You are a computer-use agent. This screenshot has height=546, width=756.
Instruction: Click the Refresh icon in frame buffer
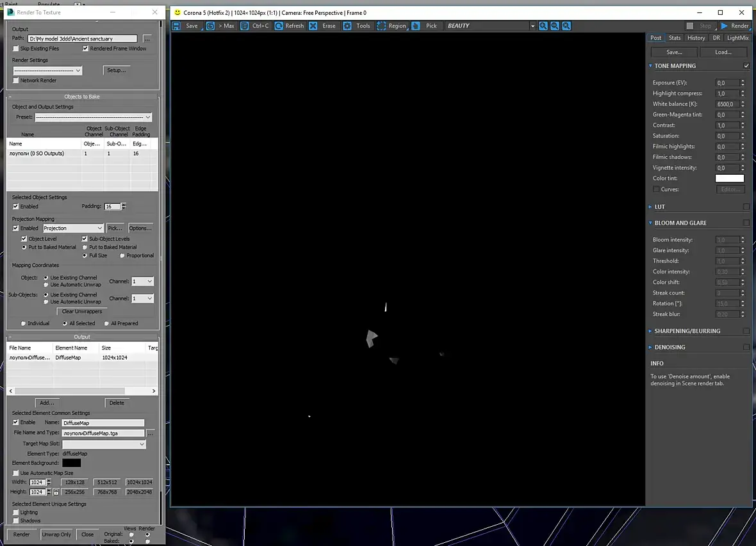[x=279, y=26]
